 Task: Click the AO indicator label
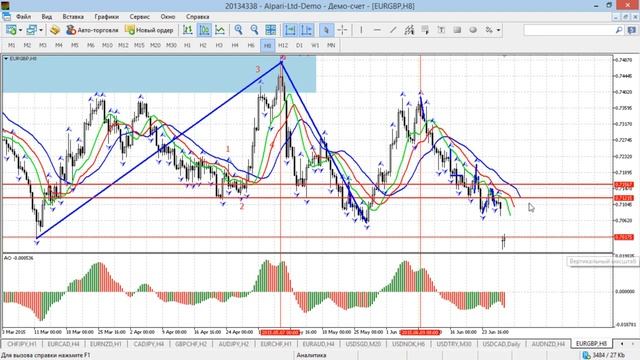tap(18, 258)
